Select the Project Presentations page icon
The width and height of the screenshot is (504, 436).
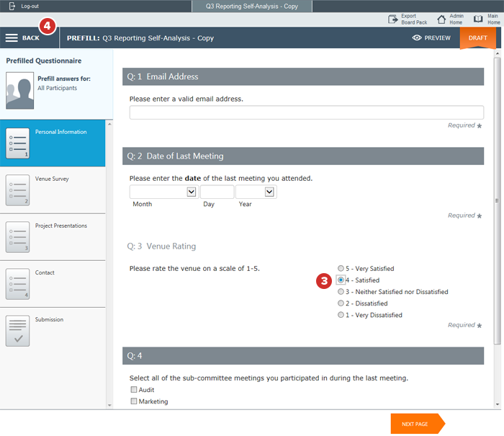(x=17, y=237)
